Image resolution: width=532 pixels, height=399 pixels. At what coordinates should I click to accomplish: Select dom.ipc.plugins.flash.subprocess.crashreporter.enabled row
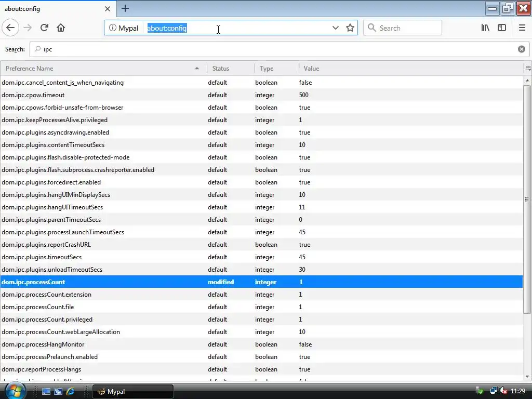point(261,170)
